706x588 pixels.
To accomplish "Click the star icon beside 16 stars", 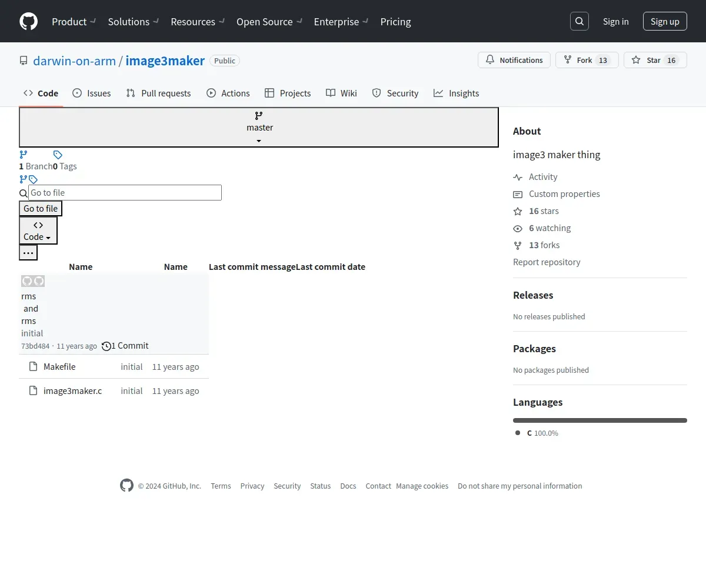I will click(518, 211).
